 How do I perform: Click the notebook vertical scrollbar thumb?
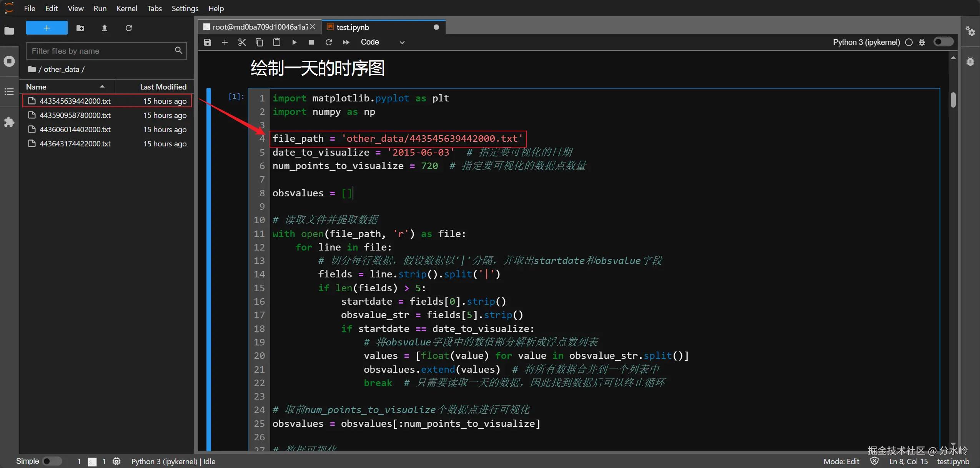(953, 100)
